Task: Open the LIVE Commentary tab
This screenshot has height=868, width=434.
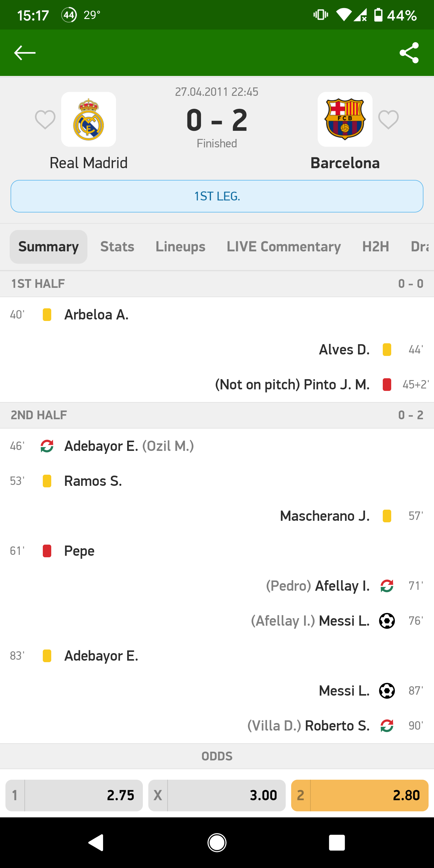Action: click(x=284, y=247)
